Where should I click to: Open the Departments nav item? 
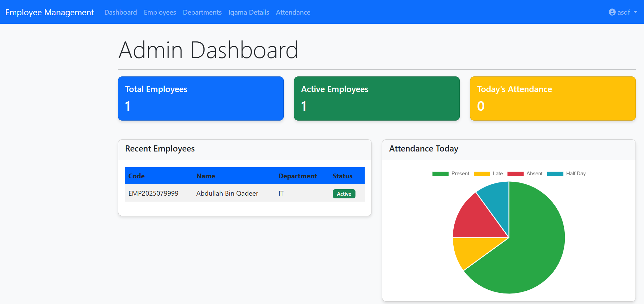202,12
